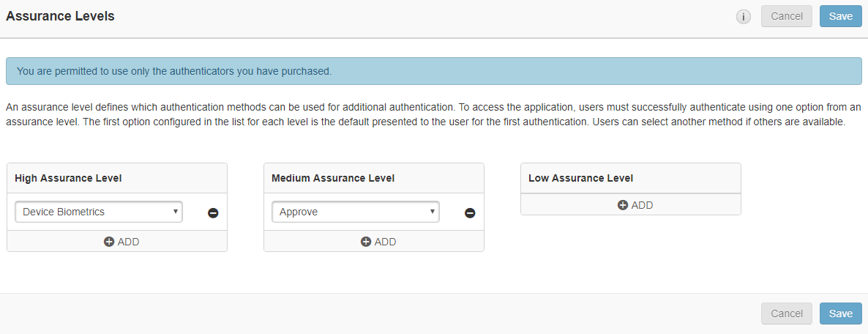Screen dimensions: 868x334
Task: Remove Approve from Medium Assurance Level
Action: point(470,213)
